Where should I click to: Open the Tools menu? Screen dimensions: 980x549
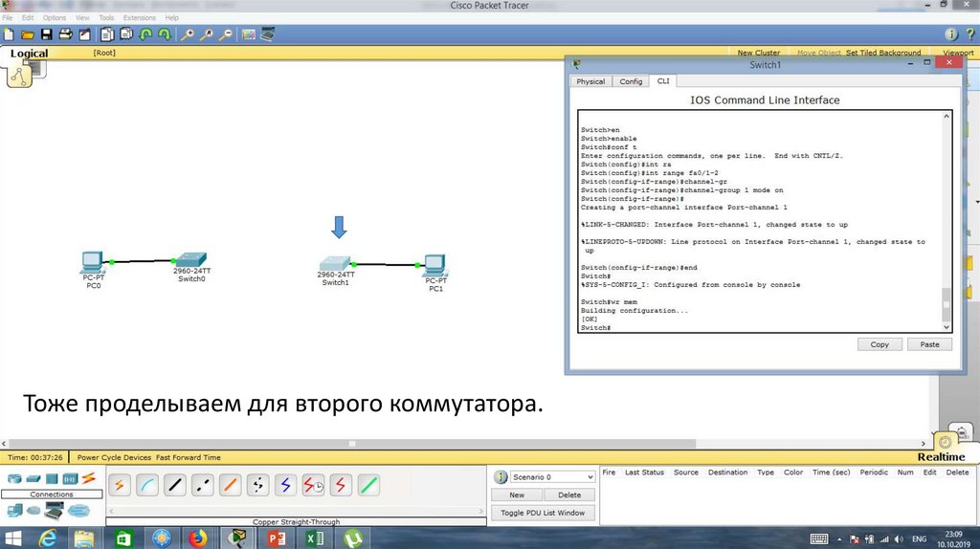coord(106,18)
